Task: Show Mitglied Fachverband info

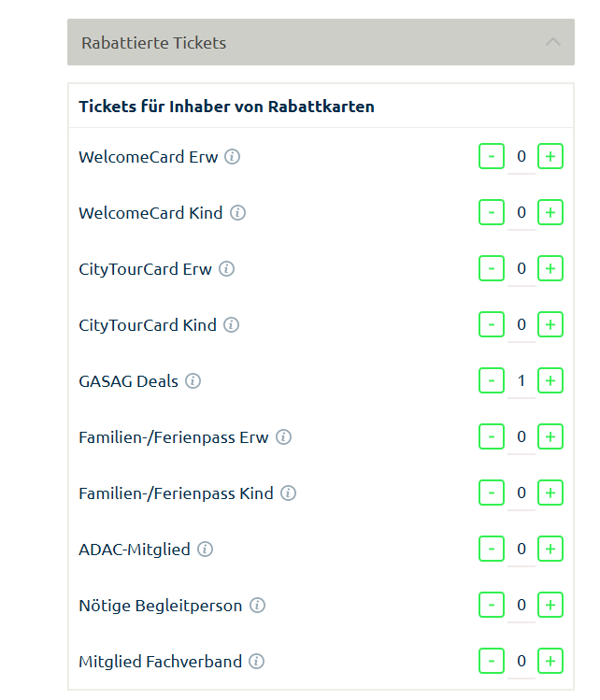Action: click(257, 662)
